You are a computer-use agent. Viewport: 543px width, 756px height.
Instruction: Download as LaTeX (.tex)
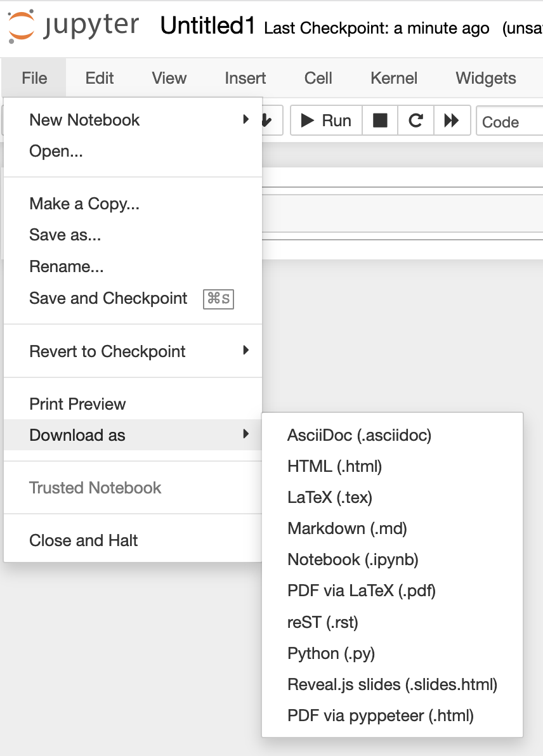392,497
